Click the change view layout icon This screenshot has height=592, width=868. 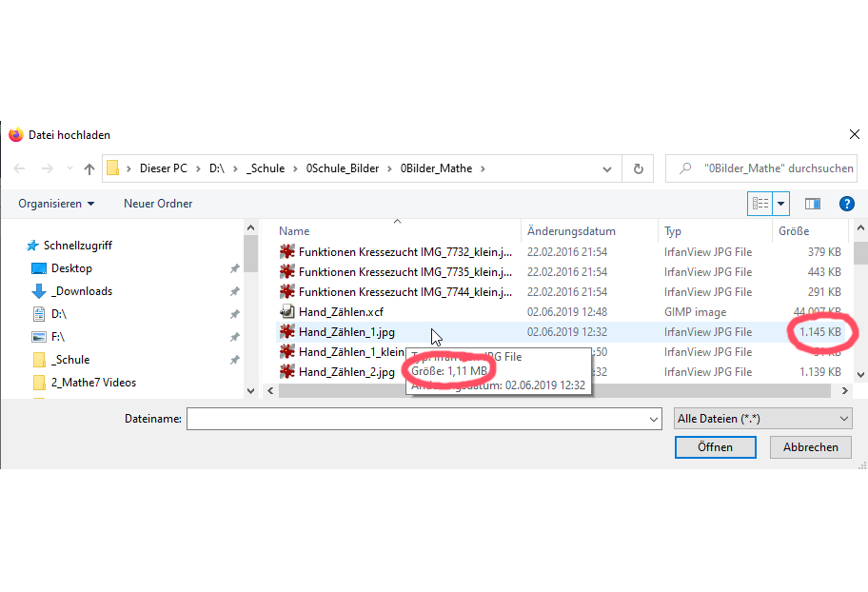tap(760, 204)
